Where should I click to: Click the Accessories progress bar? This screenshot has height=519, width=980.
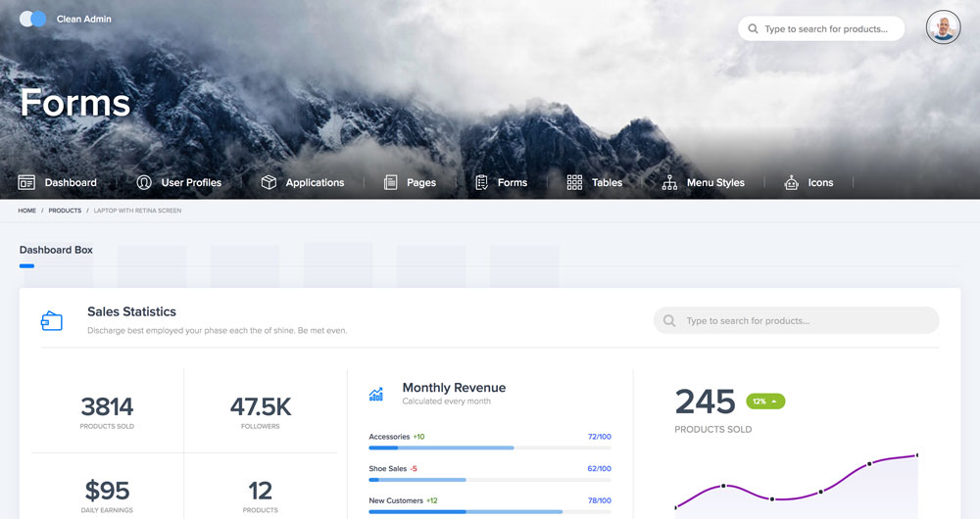pyautogui.click(x=489, y=448)
